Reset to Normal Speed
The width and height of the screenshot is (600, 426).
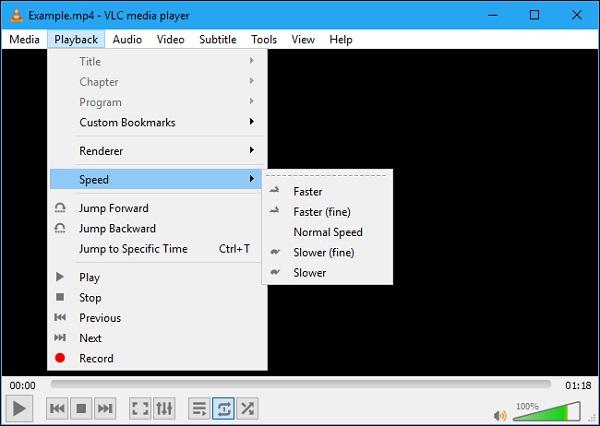click(327, 232)
